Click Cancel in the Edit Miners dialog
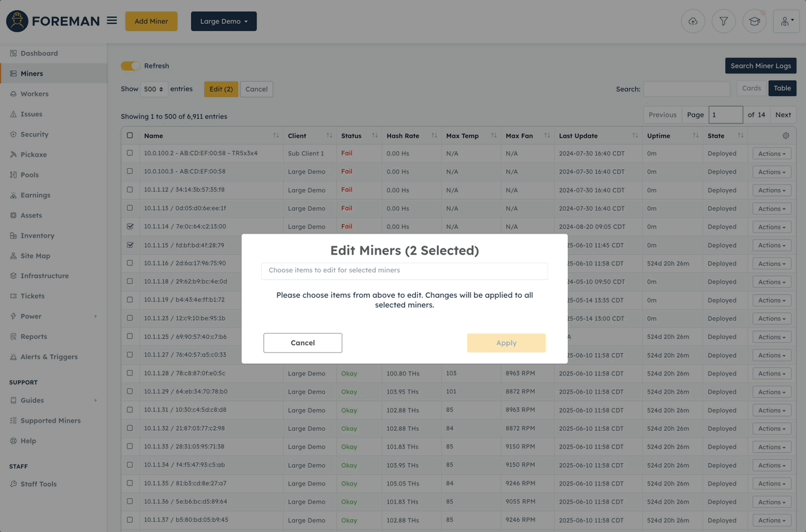Viewport: 806px width, 532px height. [303, 343]
